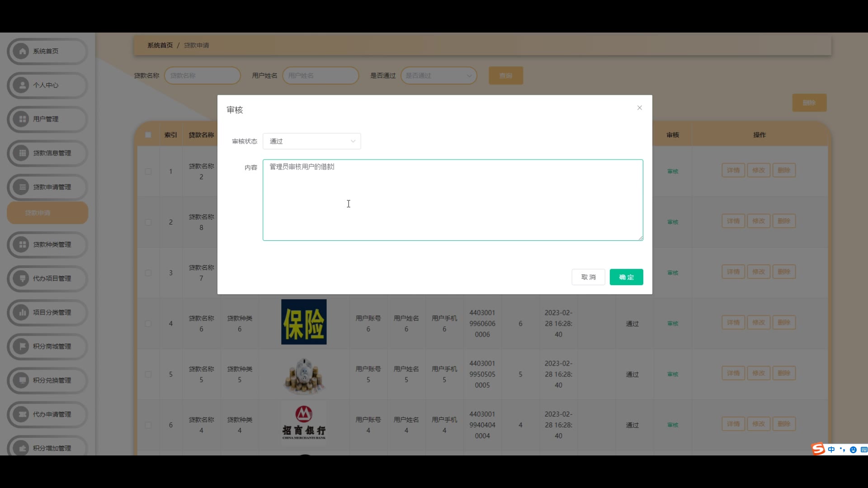
Task: Click the grid icon for 用户管理
Action: coord(21,119)
